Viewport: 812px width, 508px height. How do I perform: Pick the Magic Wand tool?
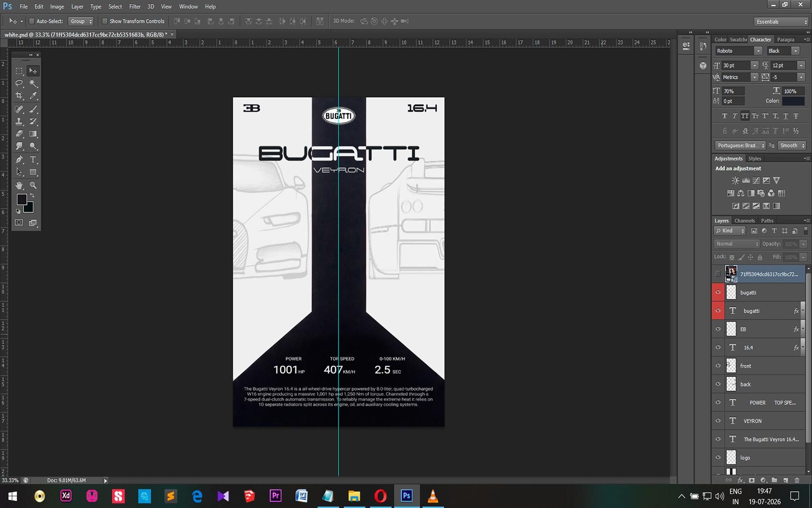click(33, 83)
